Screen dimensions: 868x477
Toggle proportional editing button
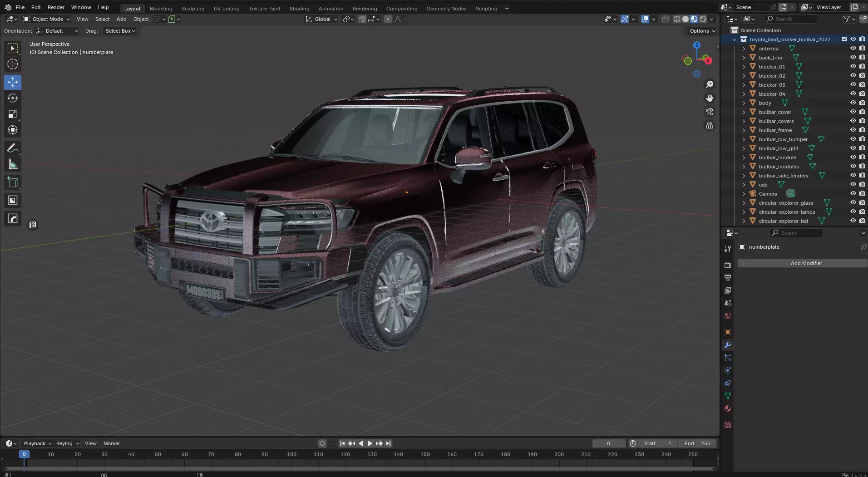pyautogui.click(x=388, y=19)
